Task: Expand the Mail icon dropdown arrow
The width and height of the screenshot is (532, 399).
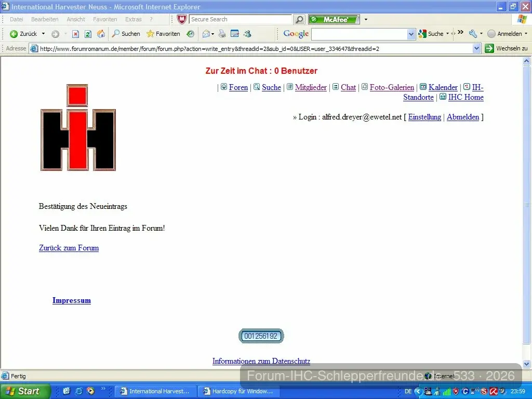Action: pyautogui.click(x=212, y=34)
